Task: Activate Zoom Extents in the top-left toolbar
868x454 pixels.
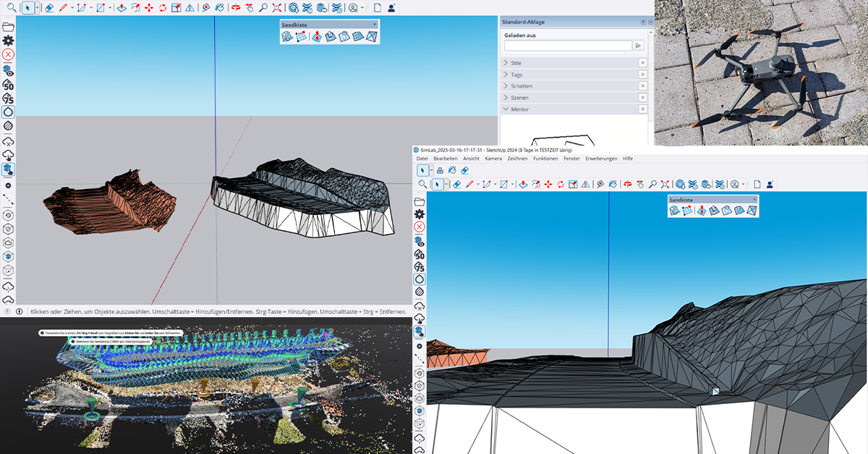Action: [x=277, y=8]
